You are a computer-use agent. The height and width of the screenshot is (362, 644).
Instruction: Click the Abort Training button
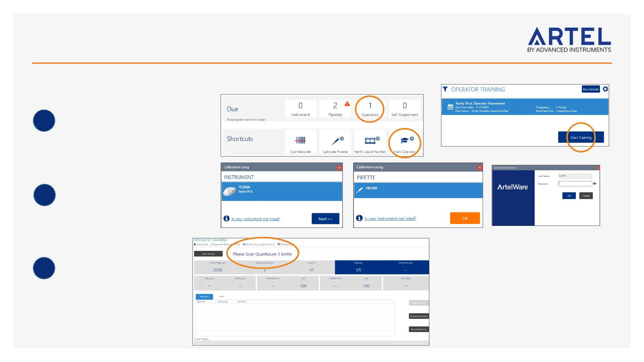click(x=208, y=254)
